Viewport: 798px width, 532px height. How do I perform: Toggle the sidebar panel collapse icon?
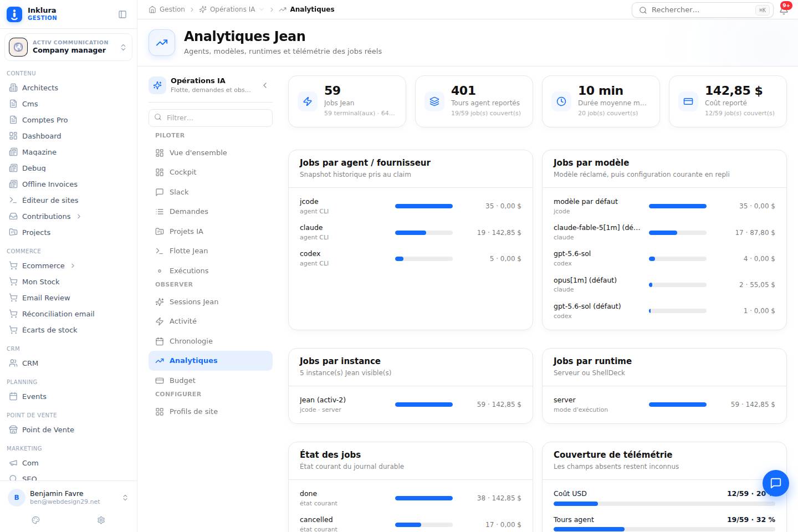pyautogui.click(x=123, y=14)
